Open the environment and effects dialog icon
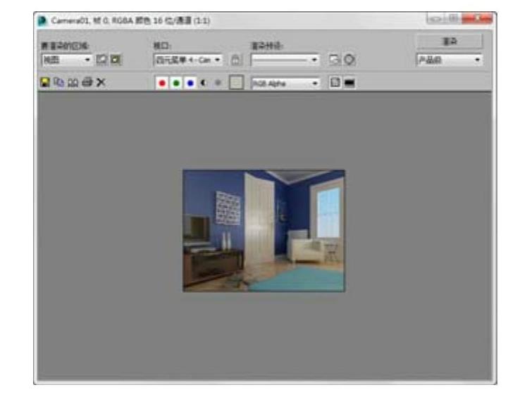 pos(349,60)
